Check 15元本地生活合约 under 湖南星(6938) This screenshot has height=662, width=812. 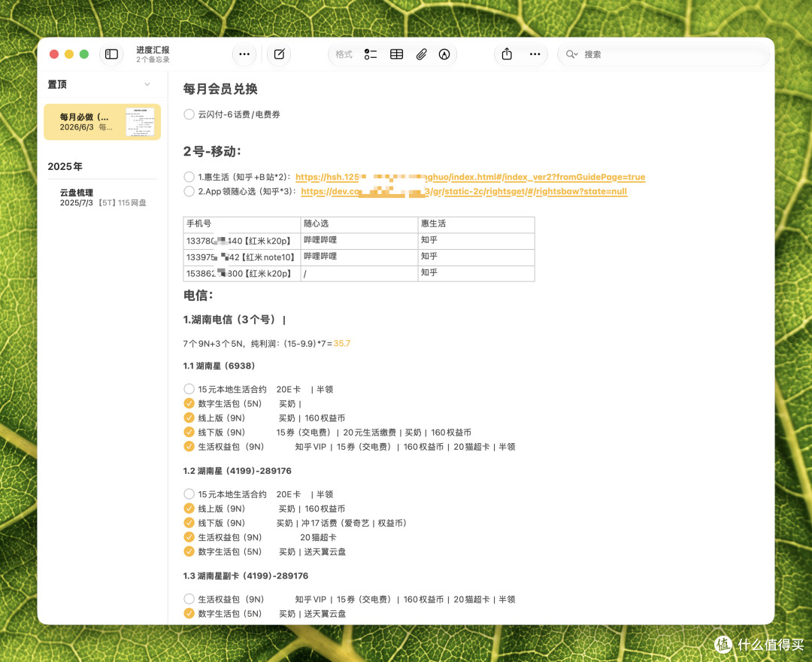pos(189,389)
